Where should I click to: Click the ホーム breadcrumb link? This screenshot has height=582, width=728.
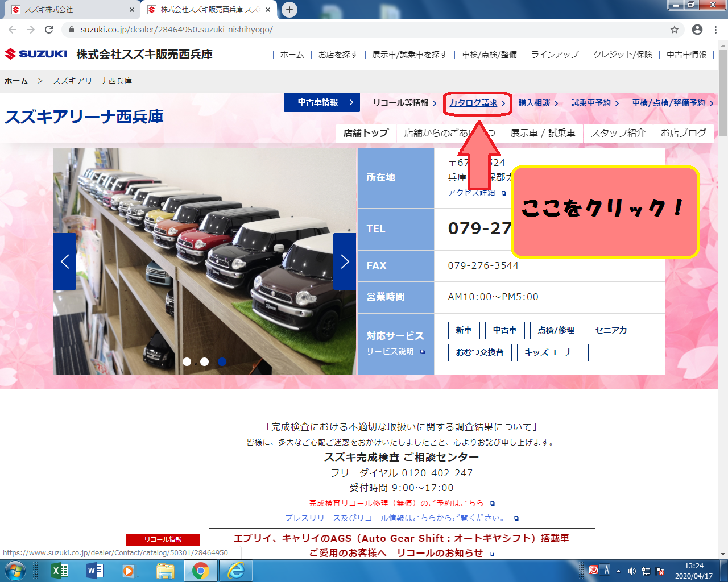(x=16, y=81)
